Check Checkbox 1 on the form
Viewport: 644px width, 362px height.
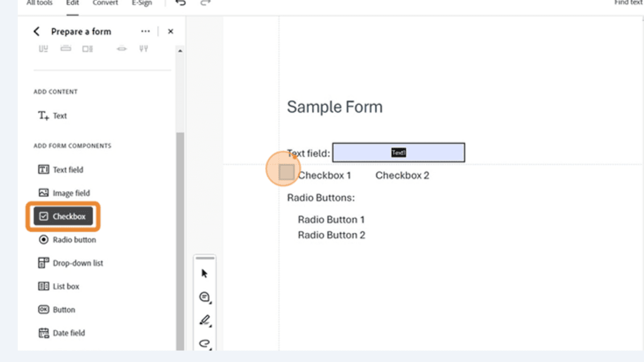point(284,171)
